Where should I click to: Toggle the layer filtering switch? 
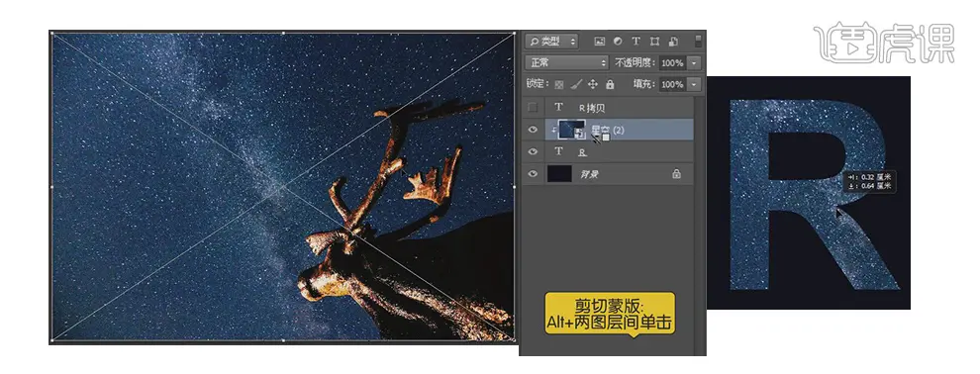699,42
